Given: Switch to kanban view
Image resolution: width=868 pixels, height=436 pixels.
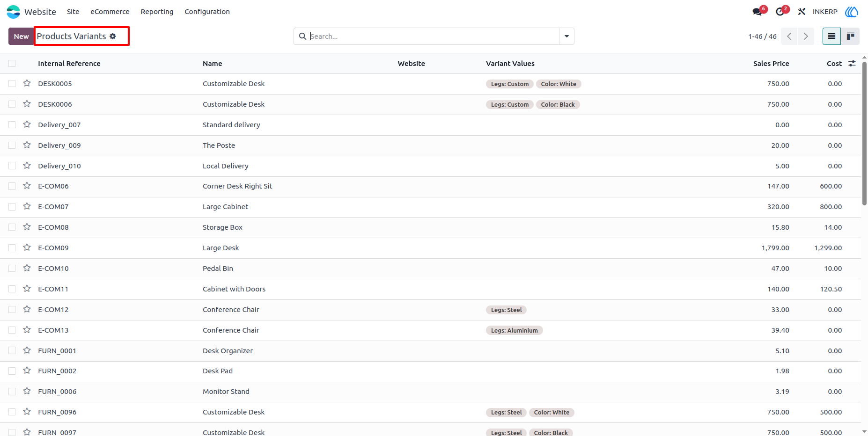Looking at the screenshot, I should [x=850, y=36].
